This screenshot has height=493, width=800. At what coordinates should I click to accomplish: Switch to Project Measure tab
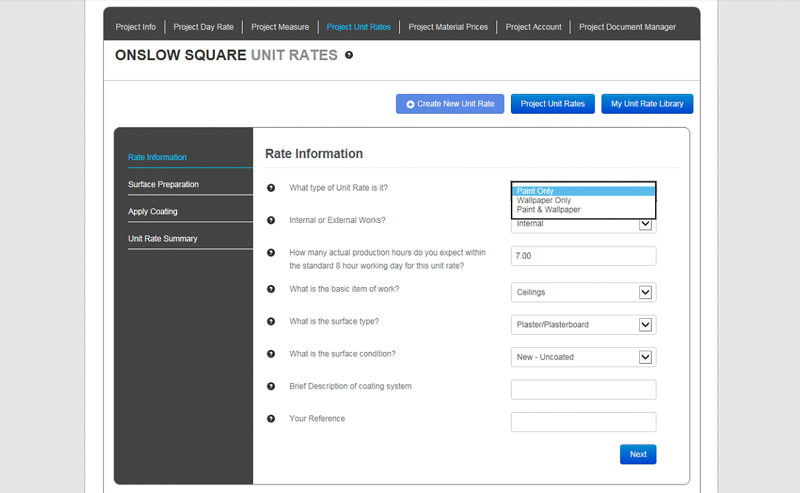280,27
